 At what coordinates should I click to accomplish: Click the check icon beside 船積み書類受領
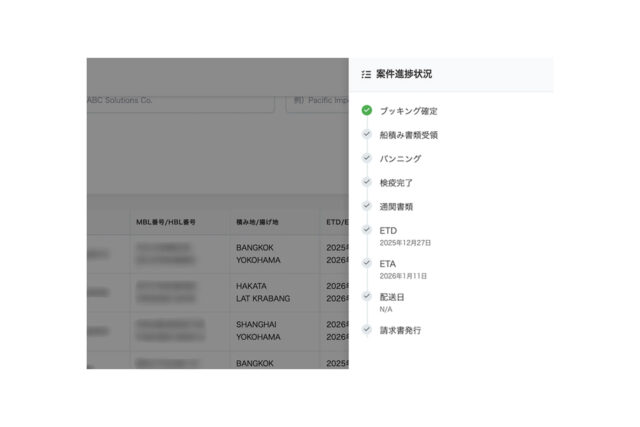[x=367, y=134]
